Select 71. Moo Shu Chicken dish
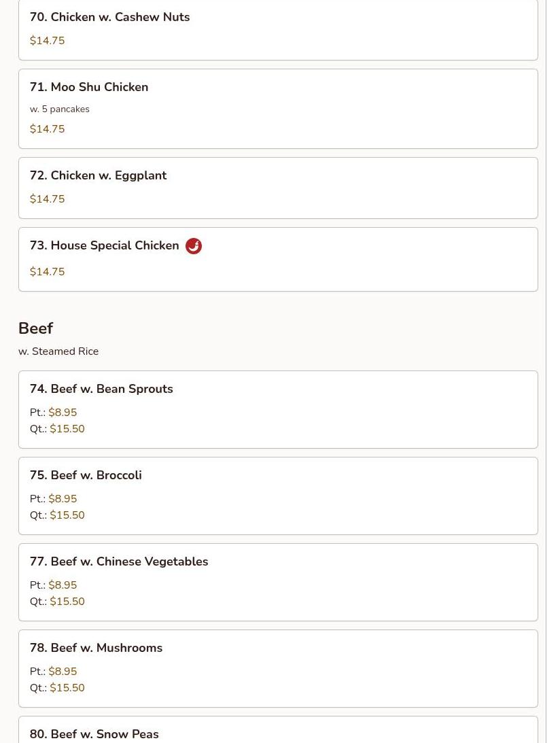560x743 pixels. 278,109
